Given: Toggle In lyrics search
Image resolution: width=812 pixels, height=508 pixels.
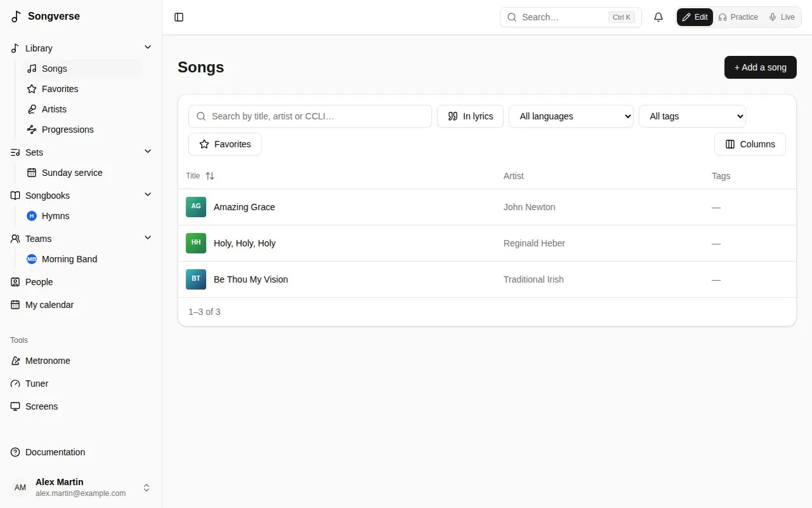Looking at the screenshot, I should 470,116.
